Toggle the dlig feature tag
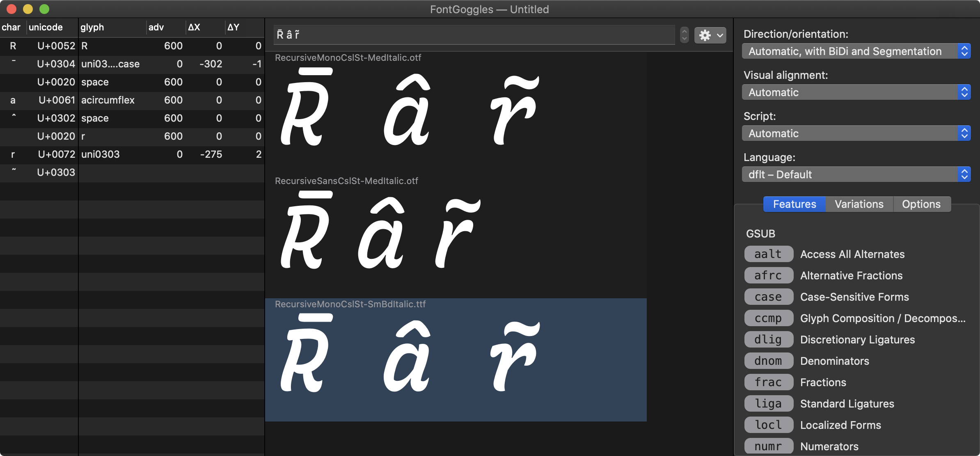The width and height of the screenshot is (980, 456). tap(769, 339)
